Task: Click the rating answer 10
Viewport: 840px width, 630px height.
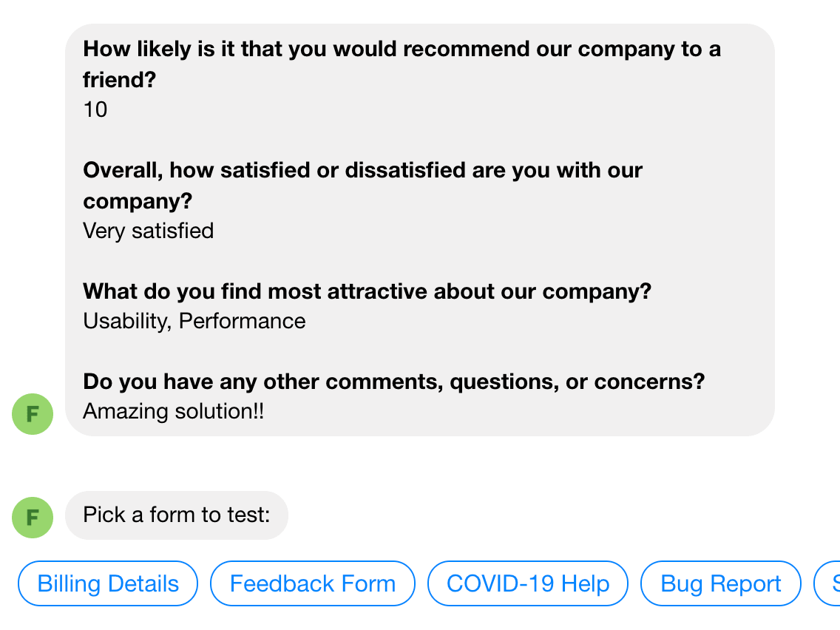Action: pos(95,110)
